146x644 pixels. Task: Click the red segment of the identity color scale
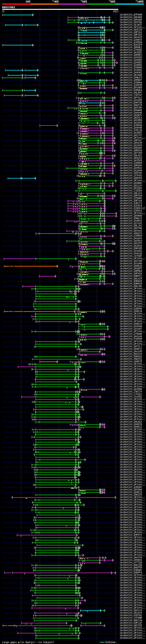16,4
